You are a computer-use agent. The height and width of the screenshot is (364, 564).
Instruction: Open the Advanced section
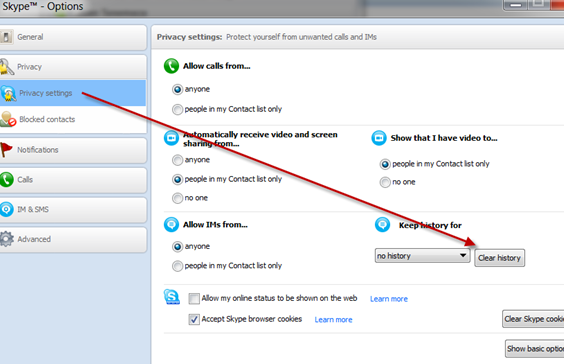[73, 240]
